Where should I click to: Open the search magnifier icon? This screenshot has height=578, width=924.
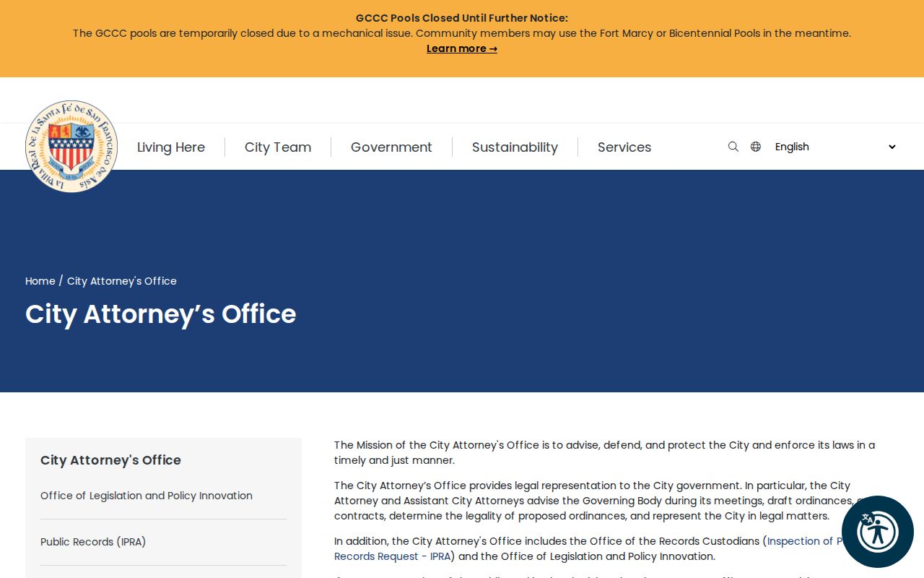(x=733, y=147)
